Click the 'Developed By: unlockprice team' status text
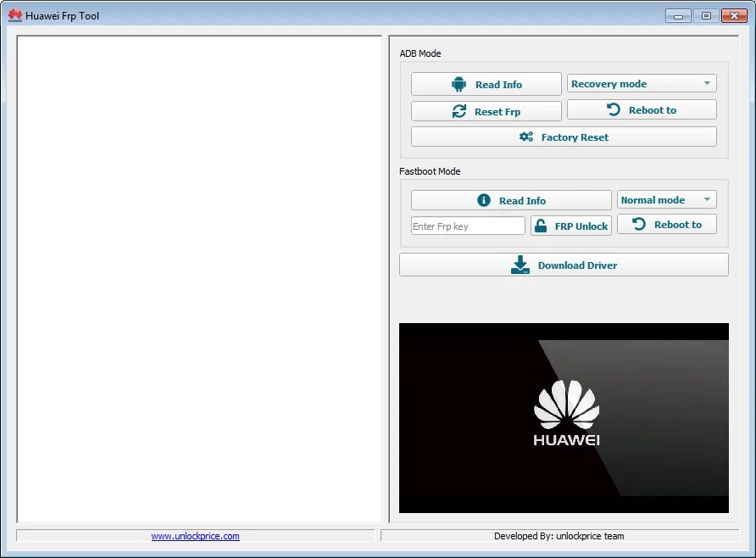This screenshot has width=756, height=558. [559, 536]
